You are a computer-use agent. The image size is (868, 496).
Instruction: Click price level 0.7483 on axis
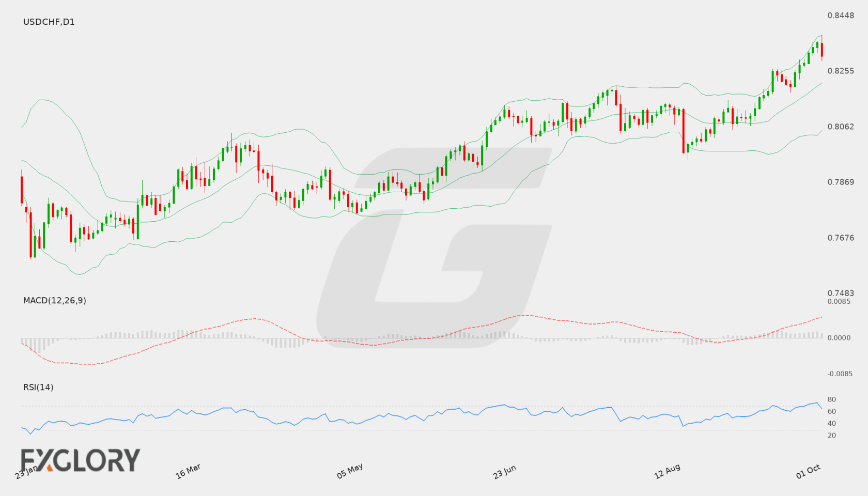click(841, 293)
